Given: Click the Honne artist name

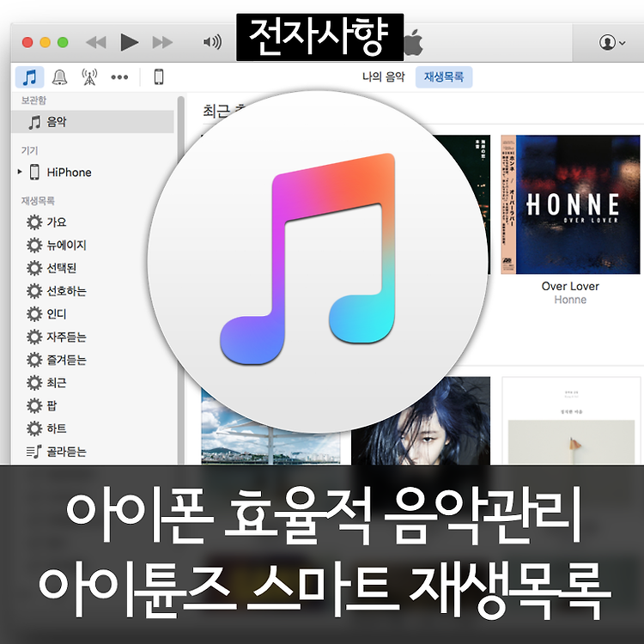Looking at the screenshot, I should [x=570, y=300].
